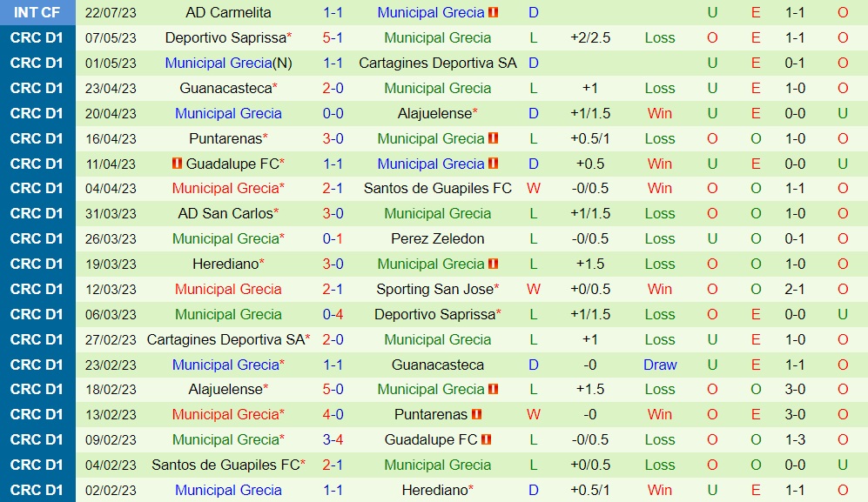Open the 5-1 score for Deportivo Saprissa match

[x=333, y=38]
